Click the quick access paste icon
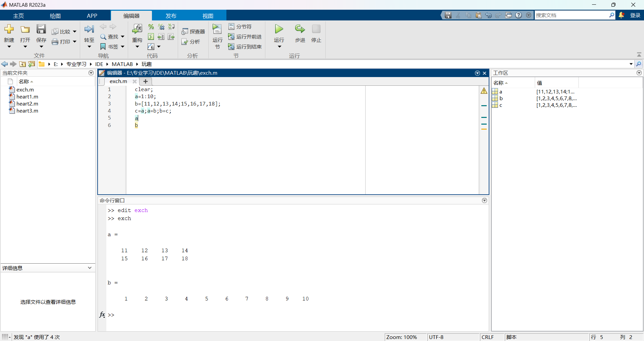The height and width of the screenshot is (341, 644). (479, 15)
